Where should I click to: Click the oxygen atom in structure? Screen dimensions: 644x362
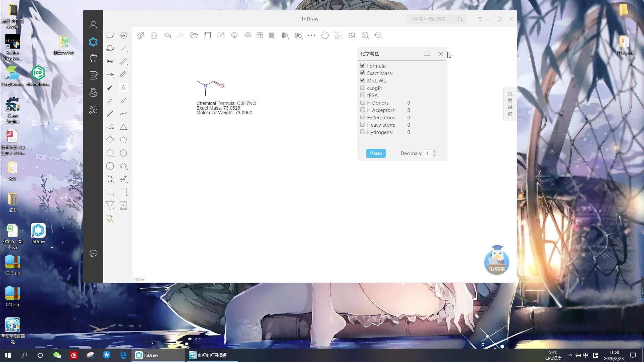pyautogui.click(x=222, y=86)
